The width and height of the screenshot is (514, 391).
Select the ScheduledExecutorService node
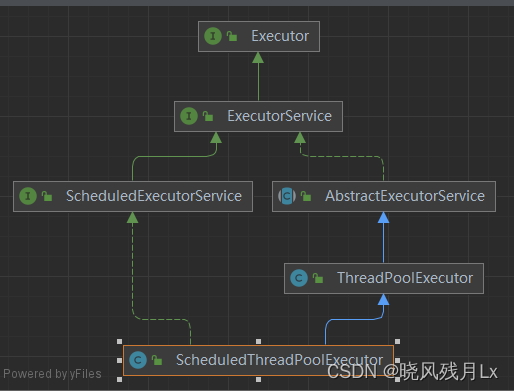(x=133, y=196)
